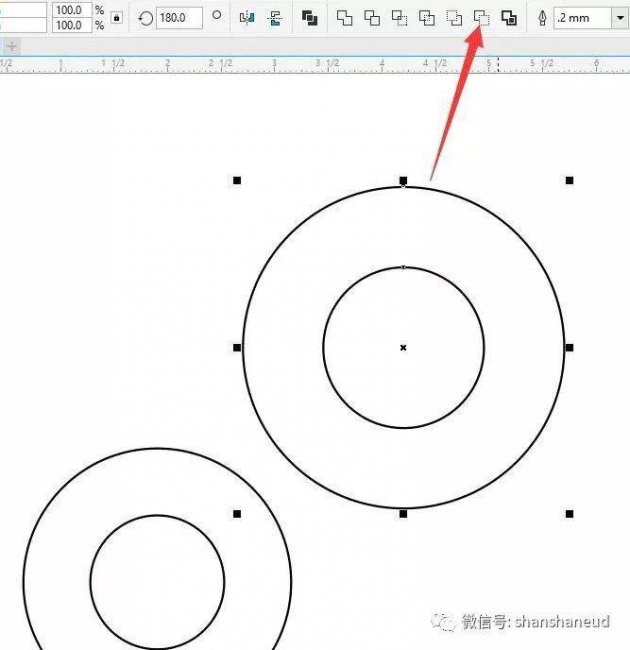This screenshot has height=650, width=630.
Task: Click the bottom-center selection handle
Action: (403, 514)
